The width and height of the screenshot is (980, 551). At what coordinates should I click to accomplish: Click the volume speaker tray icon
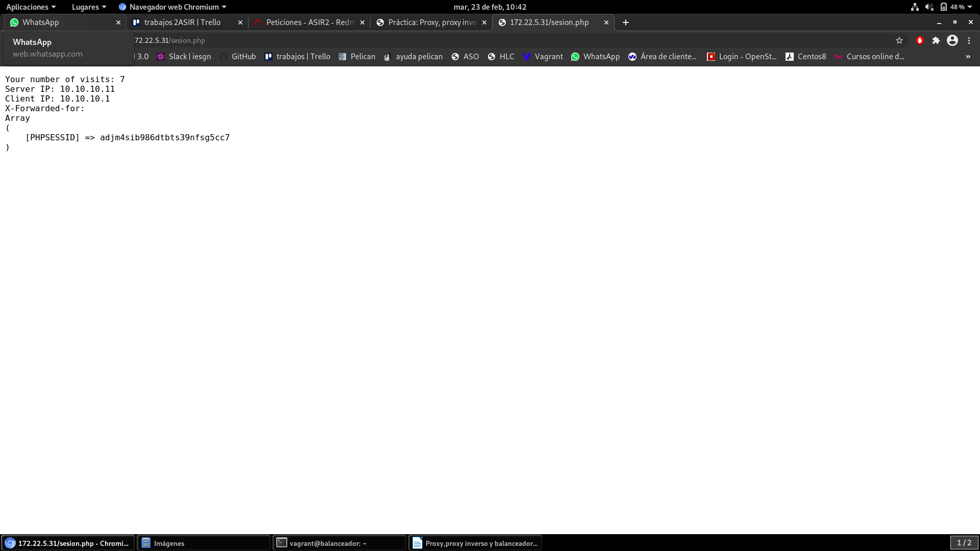(929, 7)
